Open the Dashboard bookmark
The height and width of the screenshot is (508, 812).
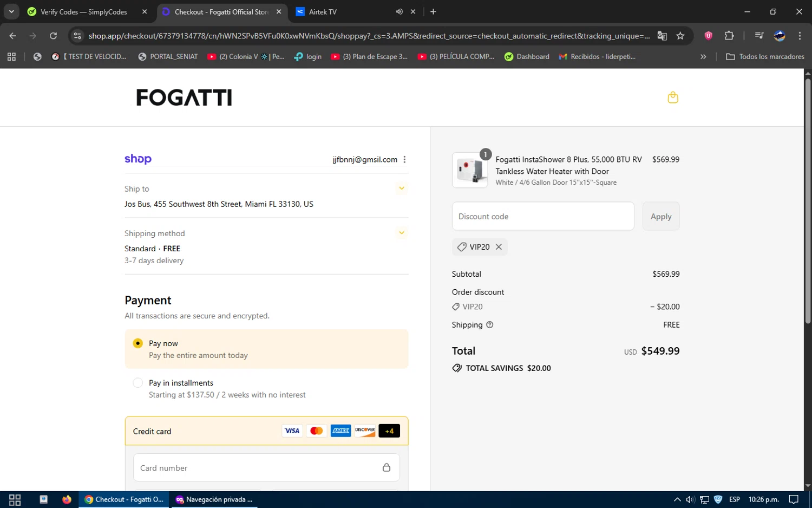click(x=527, y=56)
